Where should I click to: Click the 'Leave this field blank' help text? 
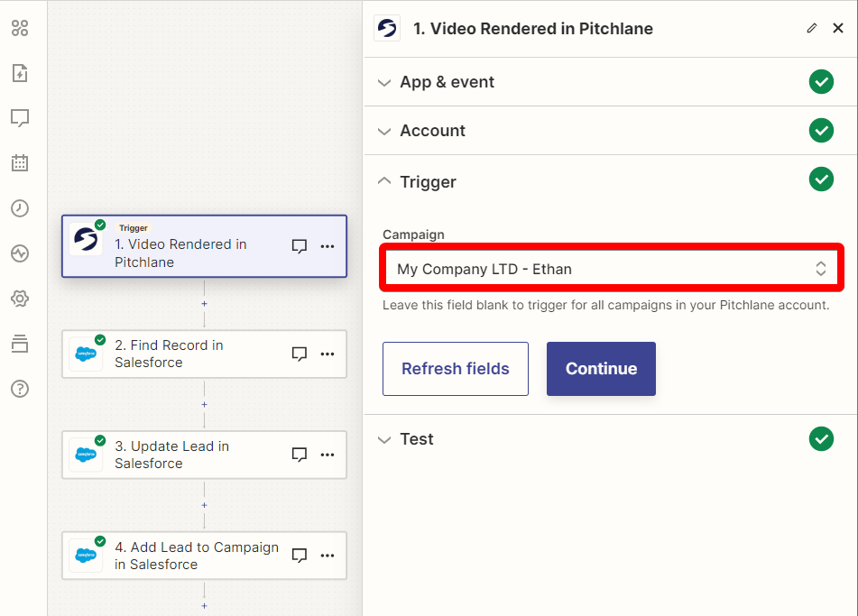tap(605, 305)
